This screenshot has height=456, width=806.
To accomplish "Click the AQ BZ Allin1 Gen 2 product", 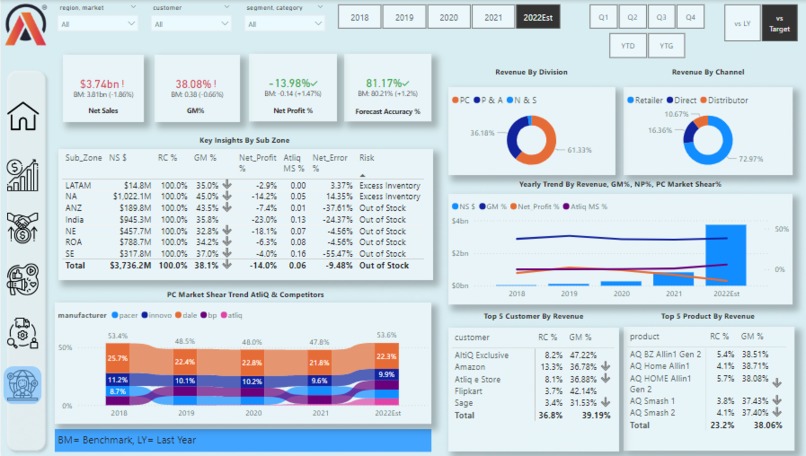I will tap(665, 354).
